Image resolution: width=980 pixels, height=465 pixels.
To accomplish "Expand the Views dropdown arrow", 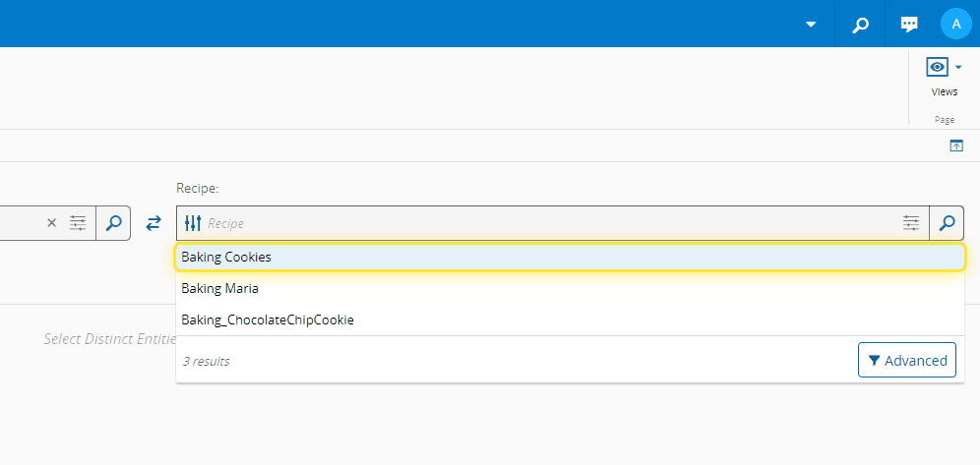I will pos(958,67).
